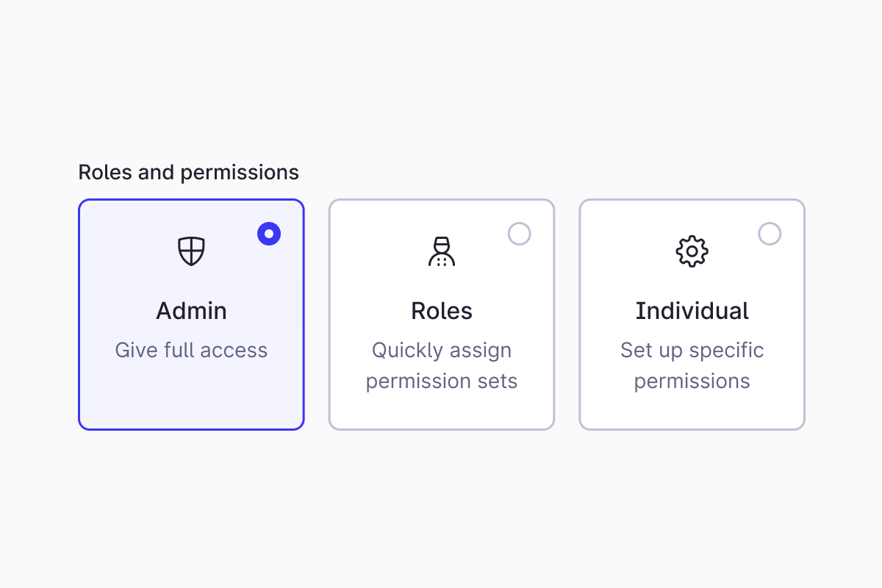Click the "permissions" line in the Individual card
Viewport: 882px width, 588px height.
click(x=692, y=381)
